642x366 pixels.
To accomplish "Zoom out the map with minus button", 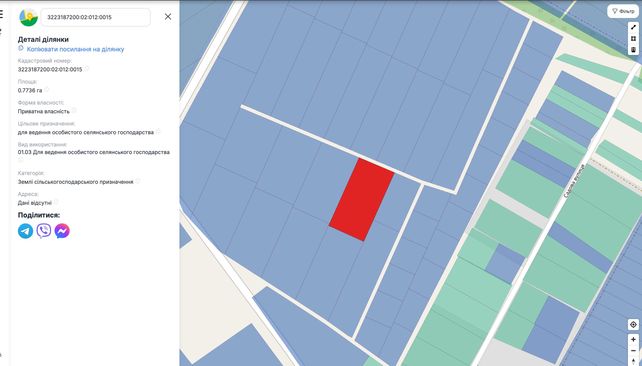I will (633, 351).
